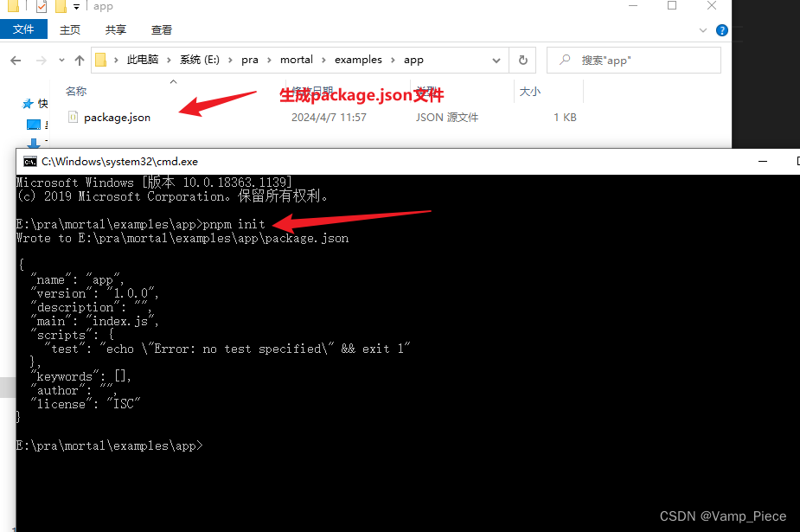Select the package.json file
The width and height of the screenshot is (800, 532).
(117, 118)
